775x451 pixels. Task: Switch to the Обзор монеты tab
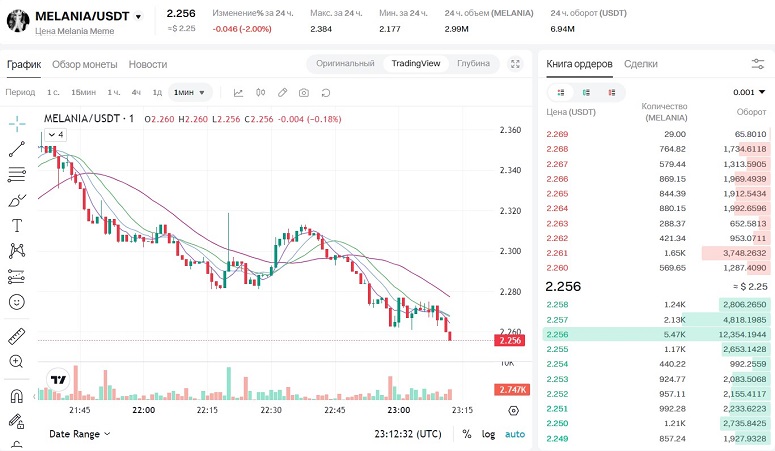[x=85, y=64]
